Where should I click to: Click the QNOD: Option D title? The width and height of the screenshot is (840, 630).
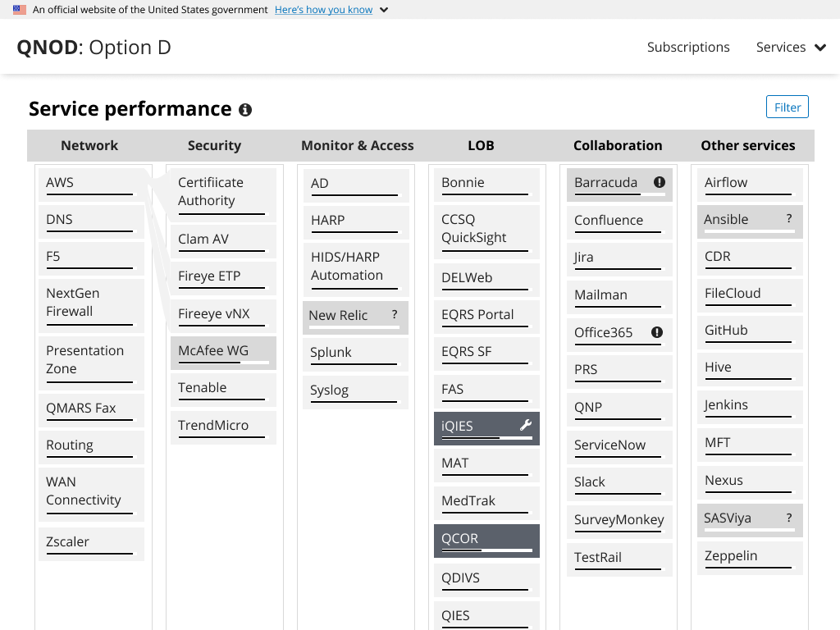coord(94,47)
